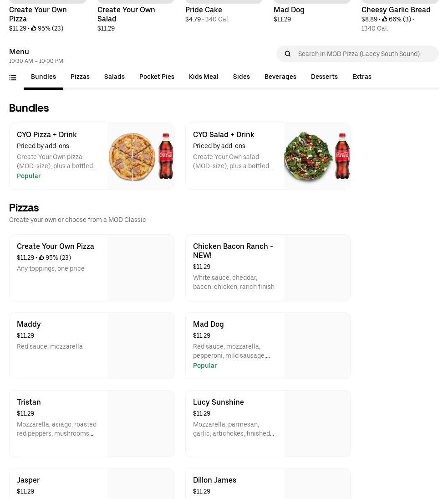This screenshot has height=499, width=448.
Task: Open the CYO Pizza + Drink thumbnail
Action: pos(141,156)
